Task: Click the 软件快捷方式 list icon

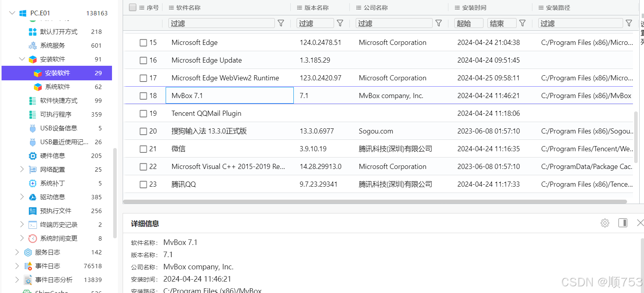Action: click(x=33, y=101)
